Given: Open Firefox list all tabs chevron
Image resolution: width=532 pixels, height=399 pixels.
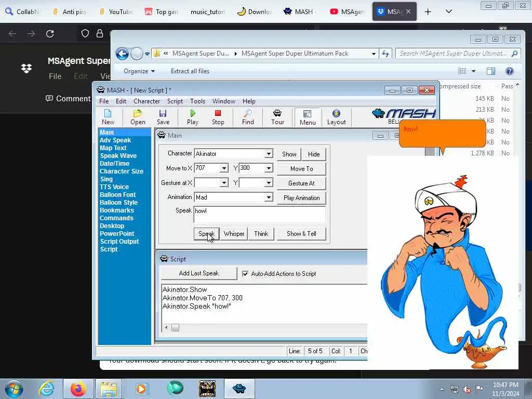Looking at the screenshot, I should coord(448,11).
